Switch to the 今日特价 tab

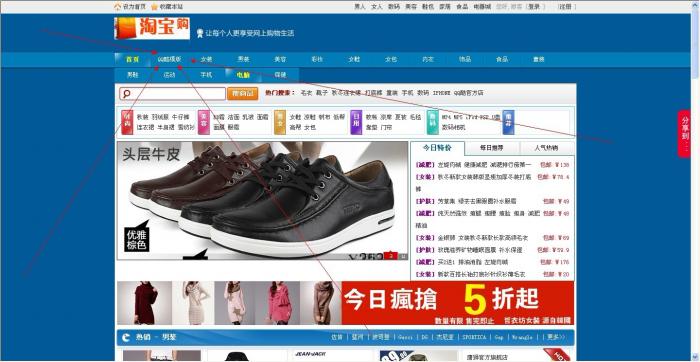point(437,148)
